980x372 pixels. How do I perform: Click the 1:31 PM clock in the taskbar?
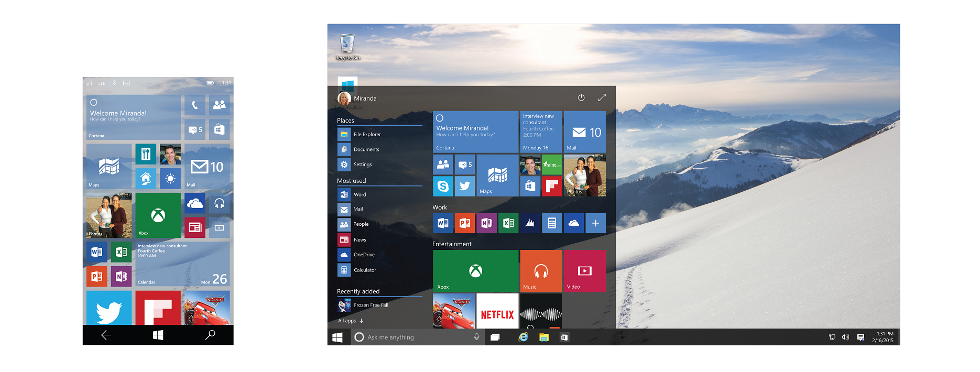tap(883, 337)
